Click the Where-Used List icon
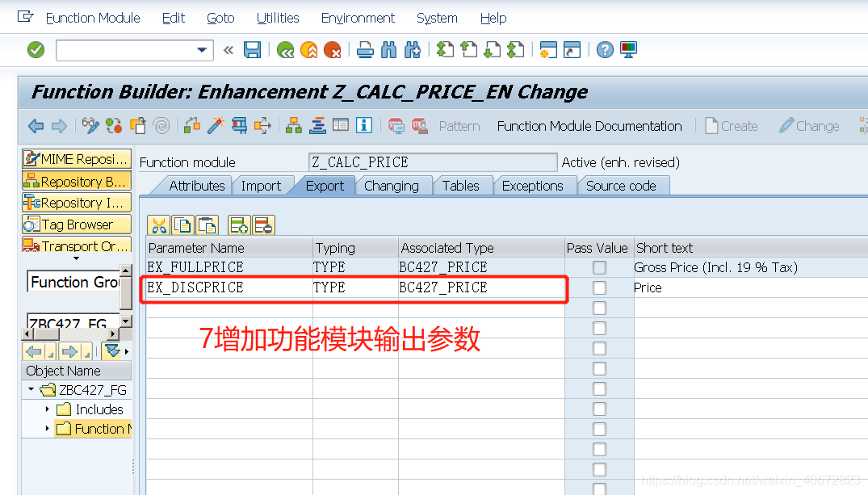The width and height of the screenshot is (868, 495). point(263,126)
